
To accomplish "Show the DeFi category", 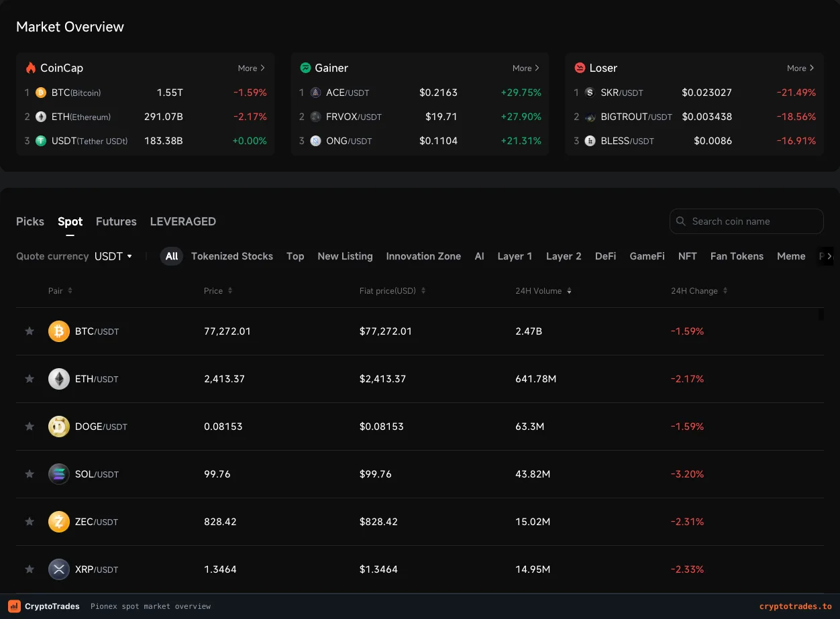I will pos(606,256).
